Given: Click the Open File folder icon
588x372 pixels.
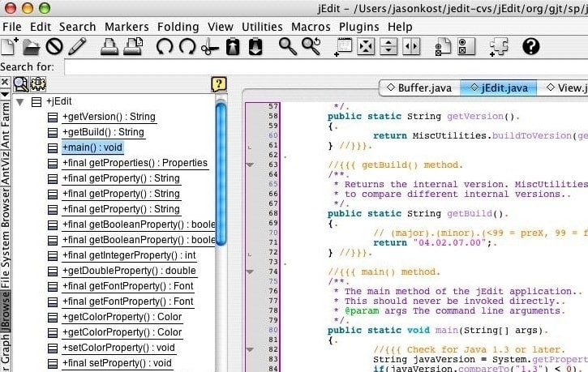Looking at the screenshot, I should 32,47.
